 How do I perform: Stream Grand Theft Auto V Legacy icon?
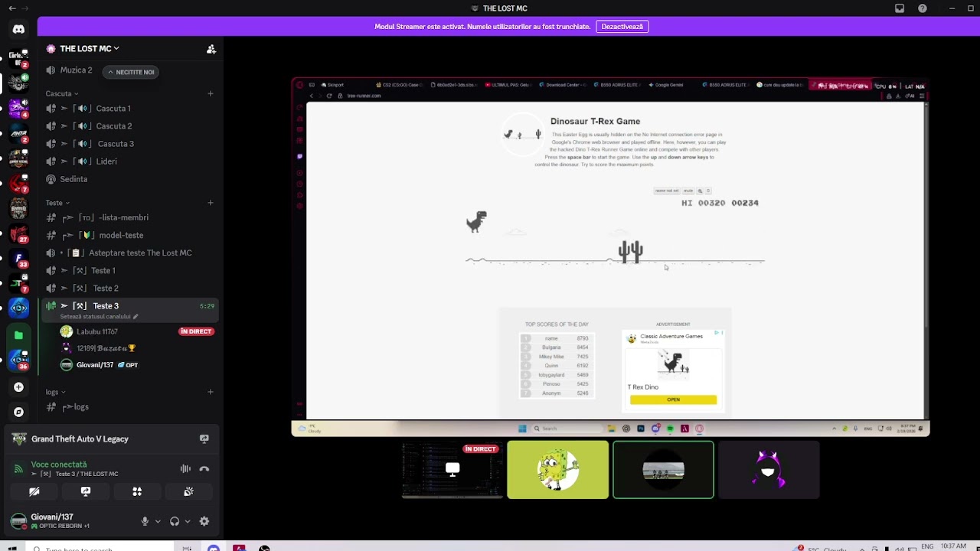204,439
